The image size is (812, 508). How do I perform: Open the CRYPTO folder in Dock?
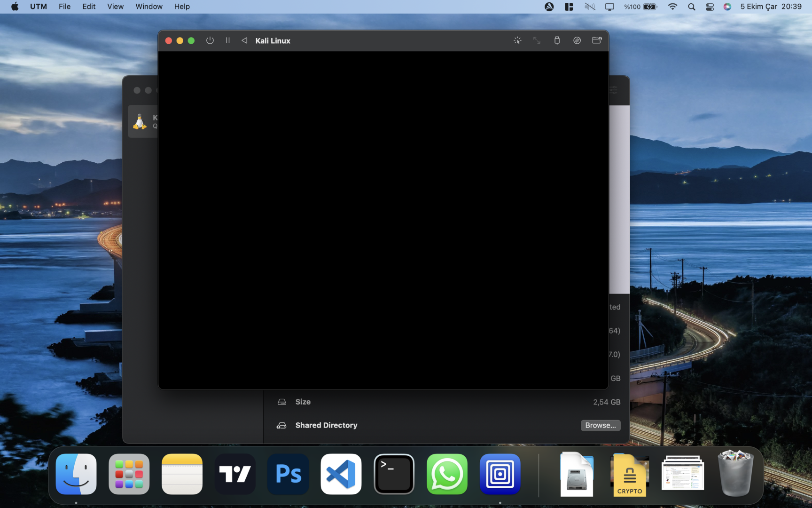[629, 475]
